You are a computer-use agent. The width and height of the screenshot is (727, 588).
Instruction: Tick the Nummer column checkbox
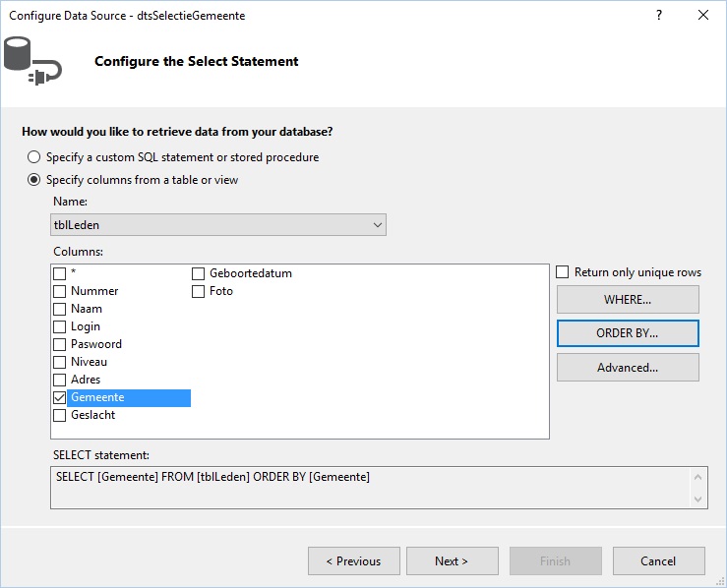[x=60, y=291]
